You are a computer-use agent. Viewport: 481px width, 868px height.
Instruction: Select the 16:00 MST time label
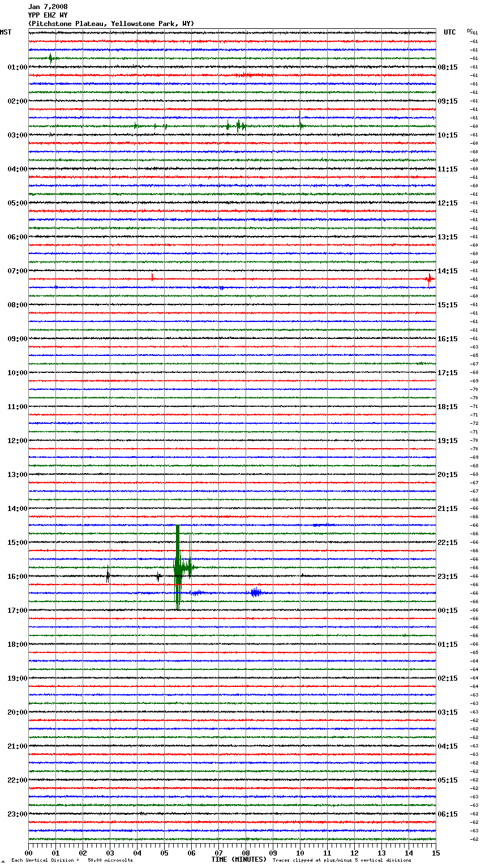18,577
